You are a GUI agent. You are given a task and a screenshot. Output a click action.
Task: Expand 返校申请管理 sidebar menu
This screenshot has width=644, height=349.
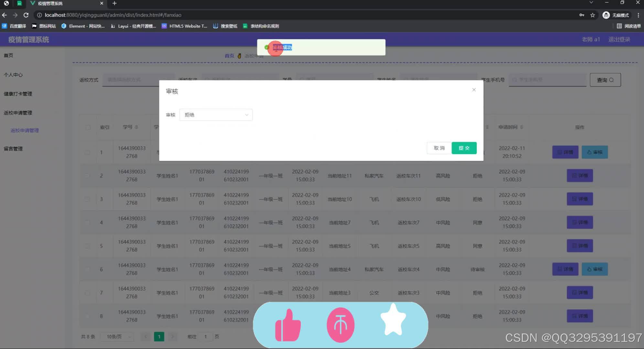18,113
